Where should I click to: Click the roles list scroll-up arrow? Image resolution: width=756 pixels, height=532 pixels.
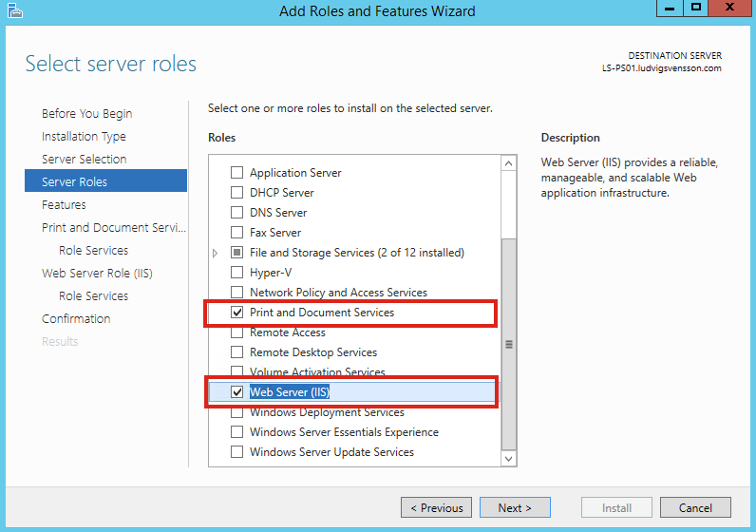point(508,163)
